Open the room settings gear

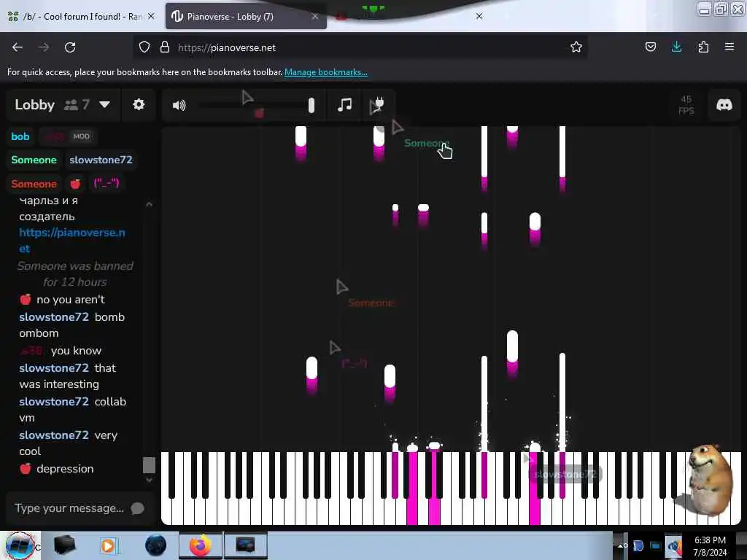point(139,104)
